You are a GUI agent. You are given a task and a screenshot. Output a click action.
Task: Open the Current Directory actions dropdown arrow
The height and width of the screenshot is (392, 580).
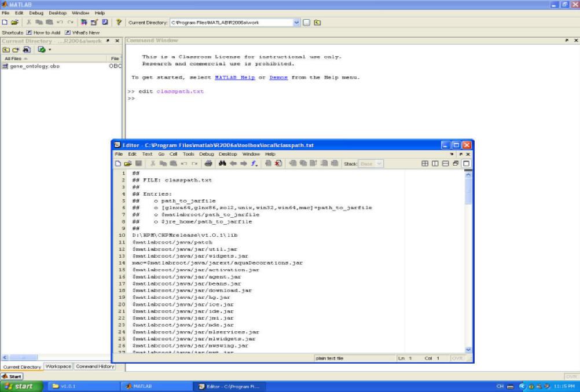pyautogui.click(x=50, y=50)
